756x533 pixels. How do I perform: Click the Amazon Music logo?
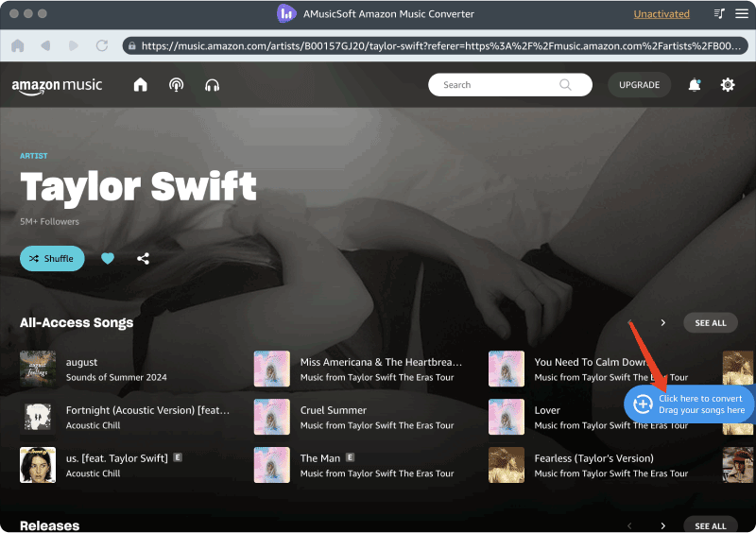coord(57,86)
